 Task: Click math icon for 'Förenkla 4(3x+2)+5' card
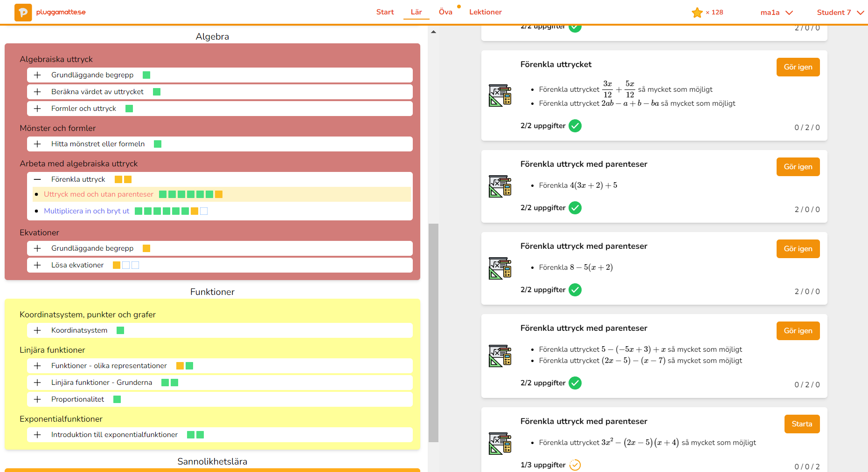pos(500,186)
